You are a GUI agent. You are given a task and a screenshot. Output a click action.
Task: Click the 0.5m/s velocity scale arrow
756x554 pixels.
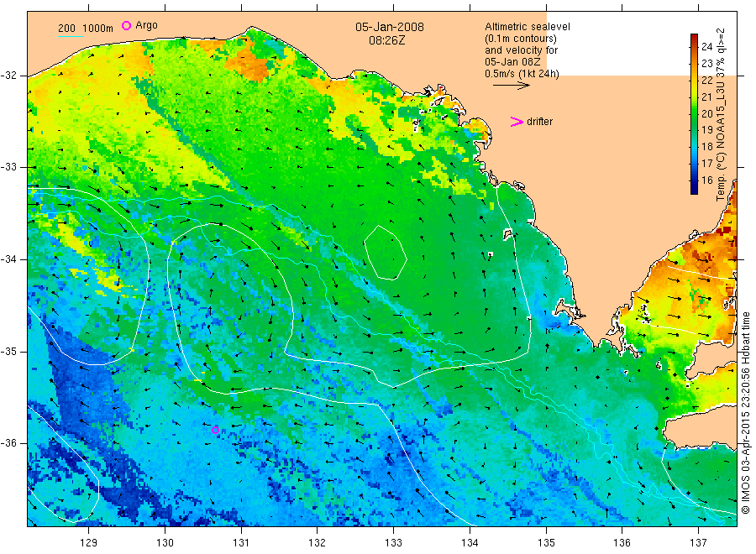tap(511, 86)
